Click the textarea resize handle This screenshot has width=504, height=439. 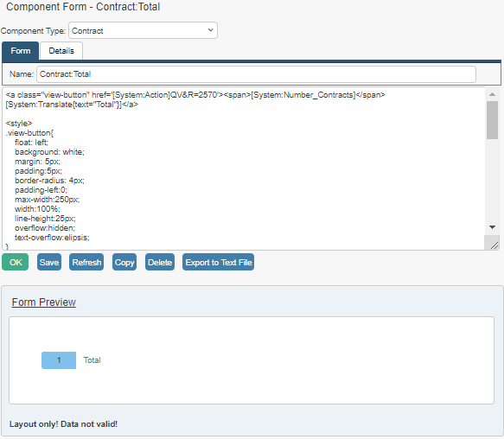[x=494, y=245]
